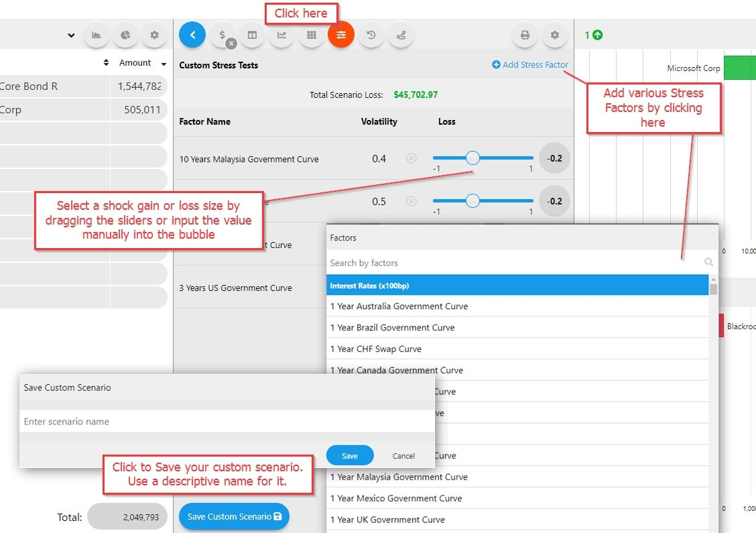Viewport: 756px width, 533px height.
Task: Click the orange stress test sliders icon
Action: coord(340,35)
